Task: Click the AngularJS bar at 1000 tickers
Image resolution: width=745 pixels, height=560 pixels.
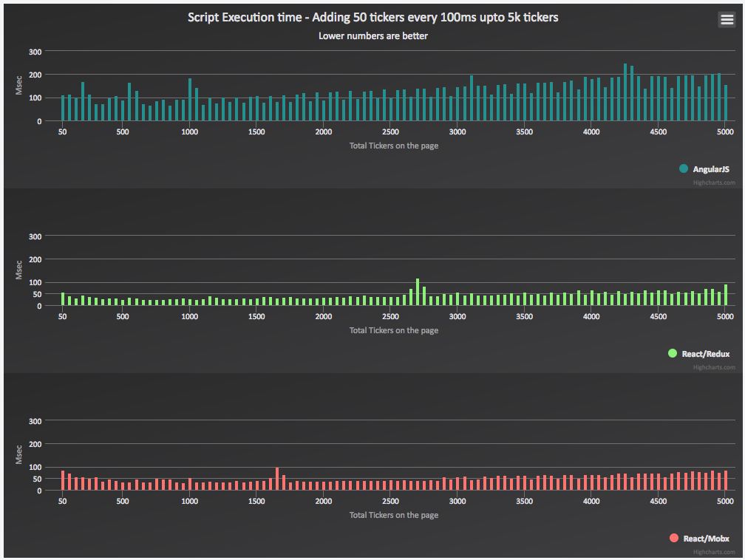Action: pos(190,100)
